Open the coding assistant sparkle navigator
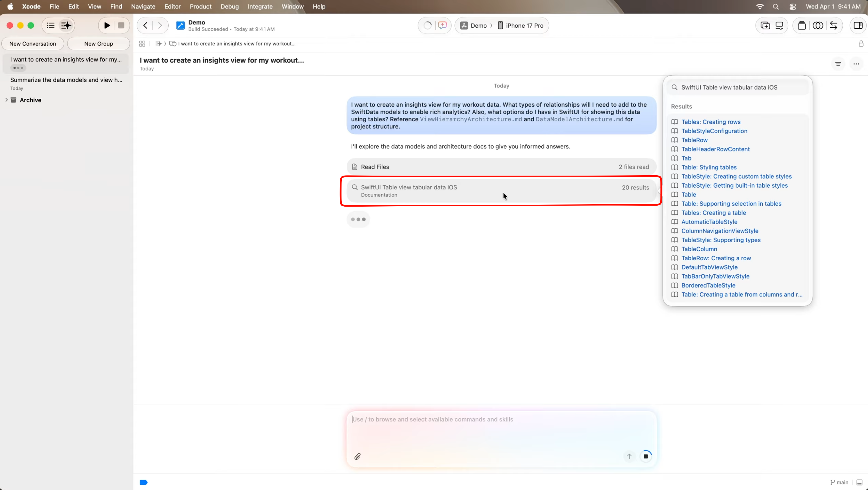The image size is (868, 490). click(x=66, y=25)
